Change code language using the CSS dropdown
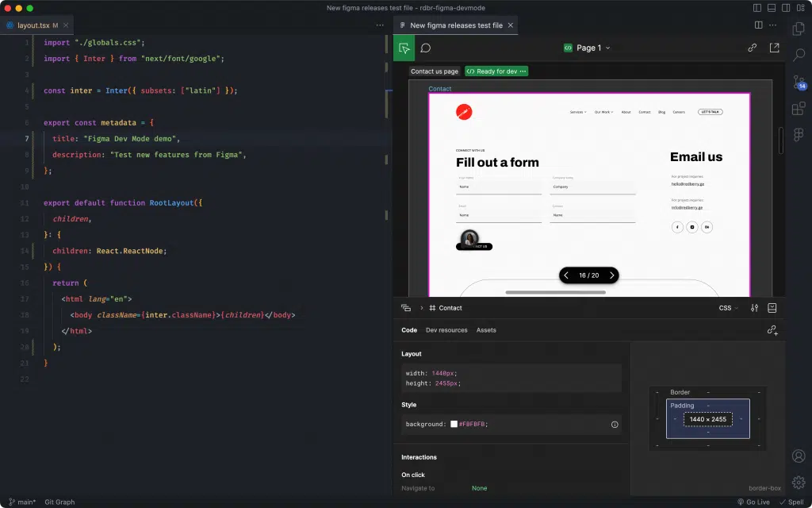Image resolution: width=812 pixels, height=508 pixels. (x=726, y=308)
